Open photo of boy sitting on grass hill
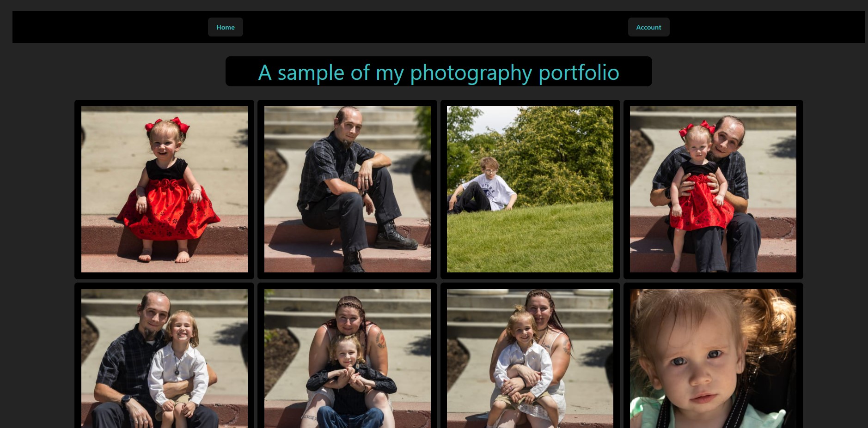This screenshot has width=868, height=428. point(530,189)
